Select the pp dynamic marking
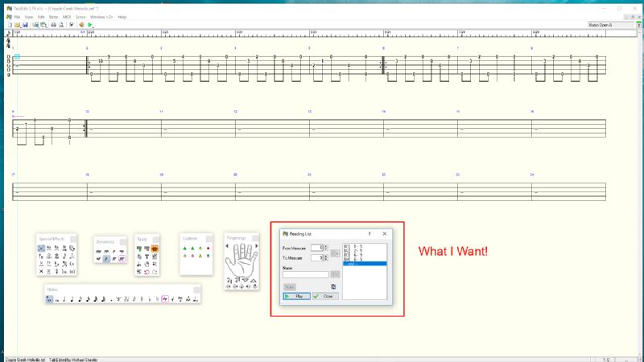644x362 pixels. (x=106, y=251)
